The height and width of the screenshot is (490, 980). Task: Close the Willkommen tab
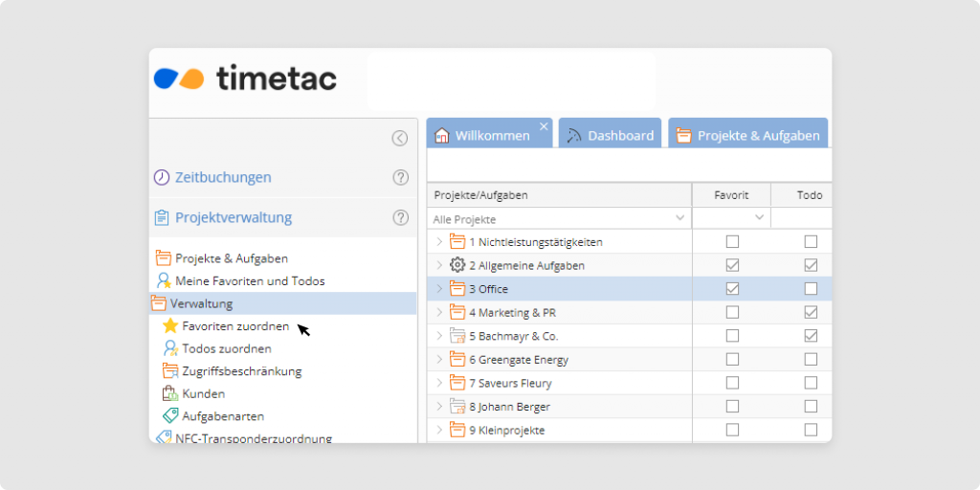click(x=544, y=126)
